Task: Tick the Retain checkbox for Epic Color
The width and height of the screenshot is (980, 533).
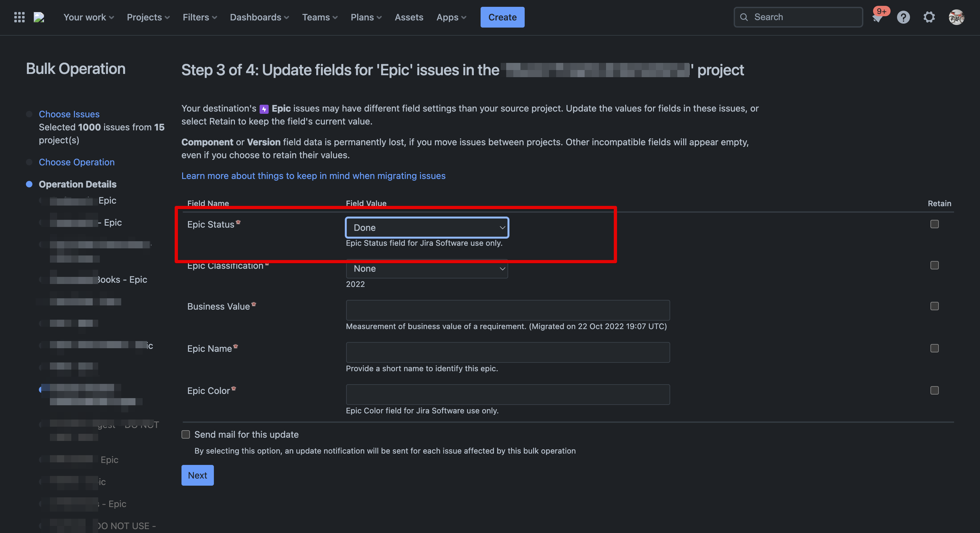Action: 934,391
